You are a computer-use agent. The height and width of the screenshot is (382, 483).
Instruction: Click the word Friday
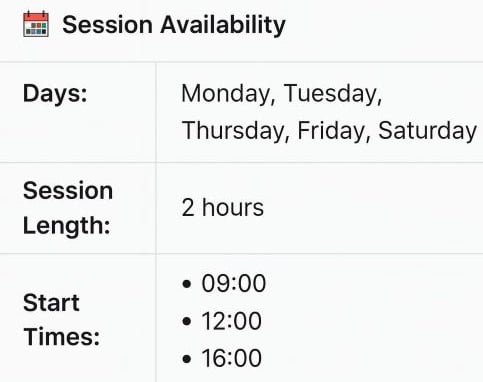(334, 130)
